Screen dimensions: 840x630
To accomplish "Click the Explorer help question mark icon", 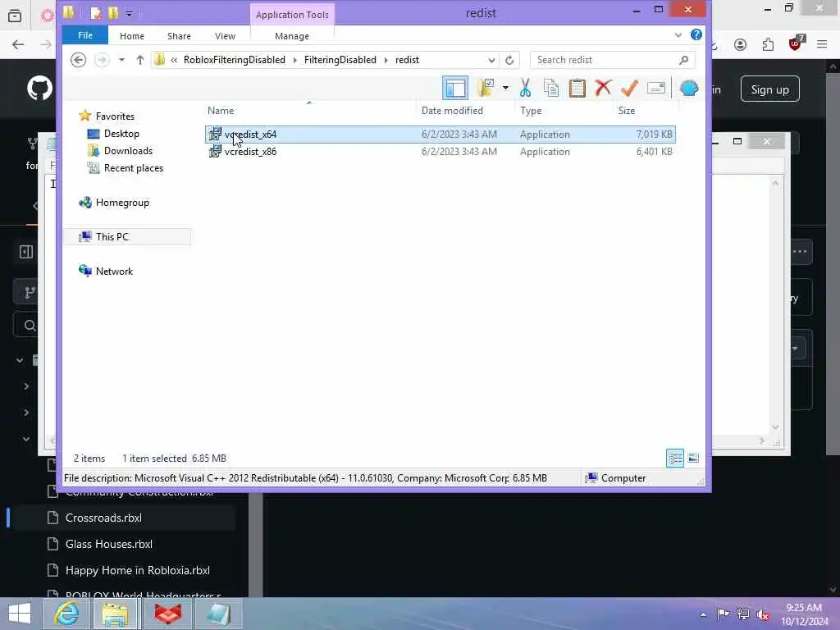I will [x=696, y=34].
